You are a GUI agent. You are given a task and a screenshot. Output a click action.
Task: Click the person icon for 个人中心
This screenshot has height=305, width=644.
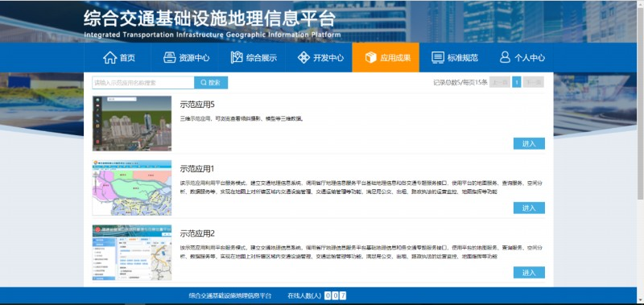[506, 57]
